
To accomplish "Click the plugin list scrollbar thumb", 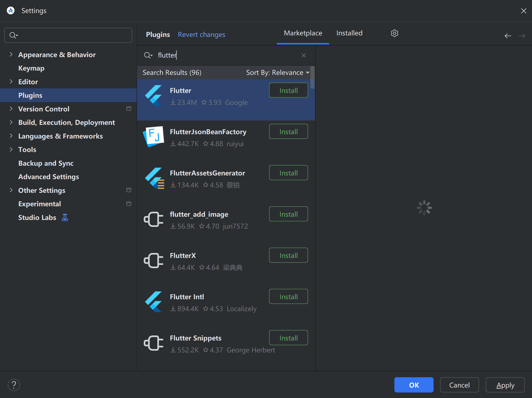I will [312, 77].
